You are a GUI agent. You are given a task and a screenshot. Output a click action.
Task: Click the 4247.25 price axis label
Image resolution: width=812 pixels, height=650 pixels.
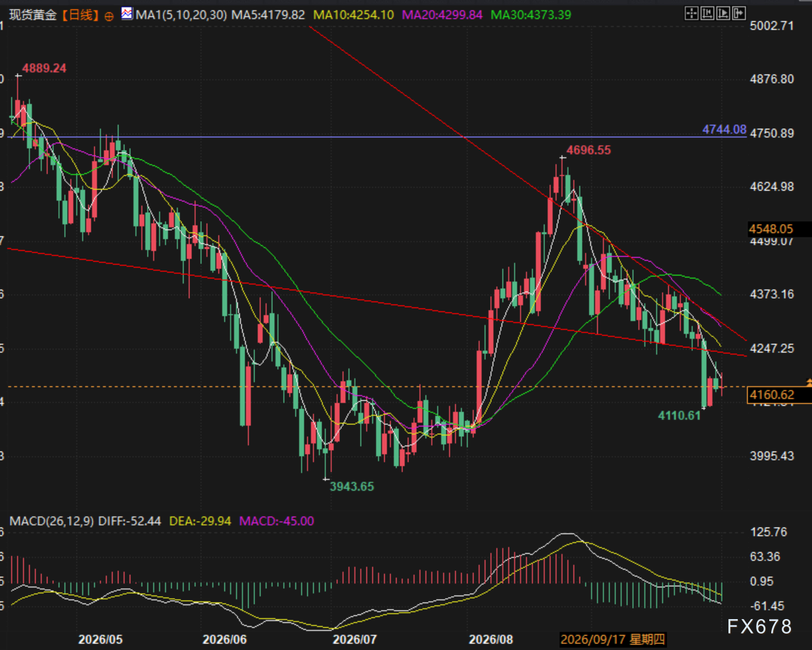pos(772,349)
